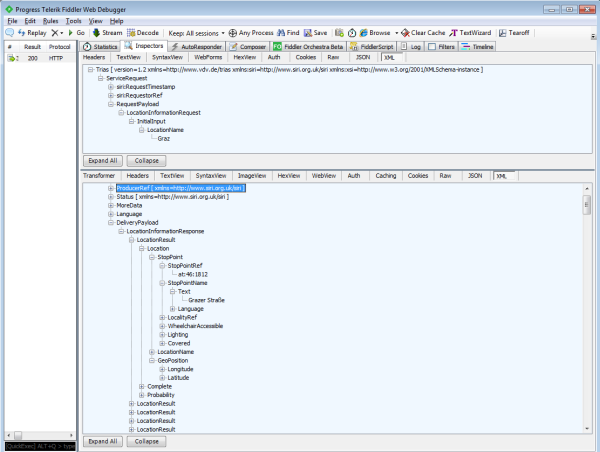
Task: Click Expand All in request panel
Action: coord(103,161)
